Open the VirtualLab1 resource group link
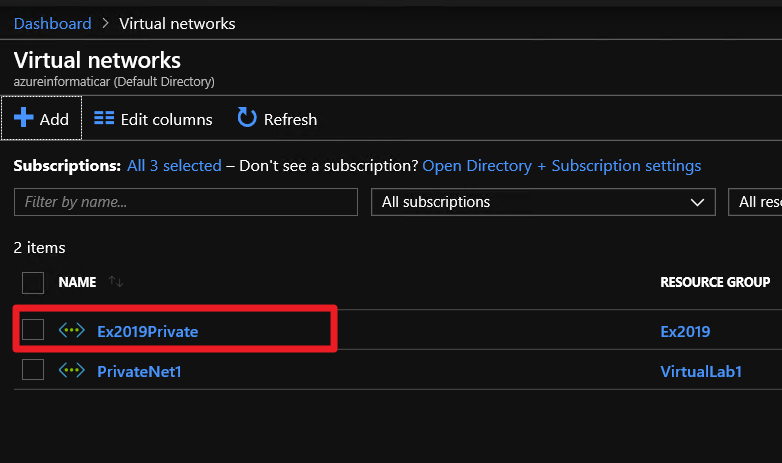Viewport: 782px width, 463px height. point(701,371)
